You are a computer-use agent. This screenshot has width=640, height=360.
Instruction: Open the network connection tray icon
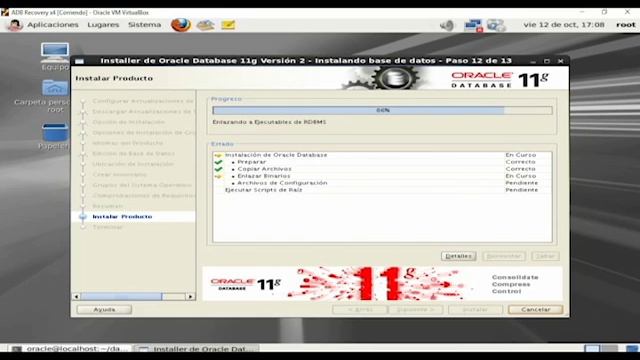pyautogui.click(x=473, y=25)
